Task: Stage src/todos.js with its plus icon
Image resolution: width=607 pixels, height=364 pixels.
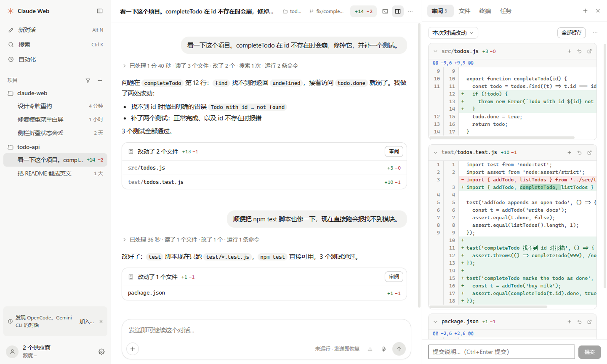Action: 569,51
